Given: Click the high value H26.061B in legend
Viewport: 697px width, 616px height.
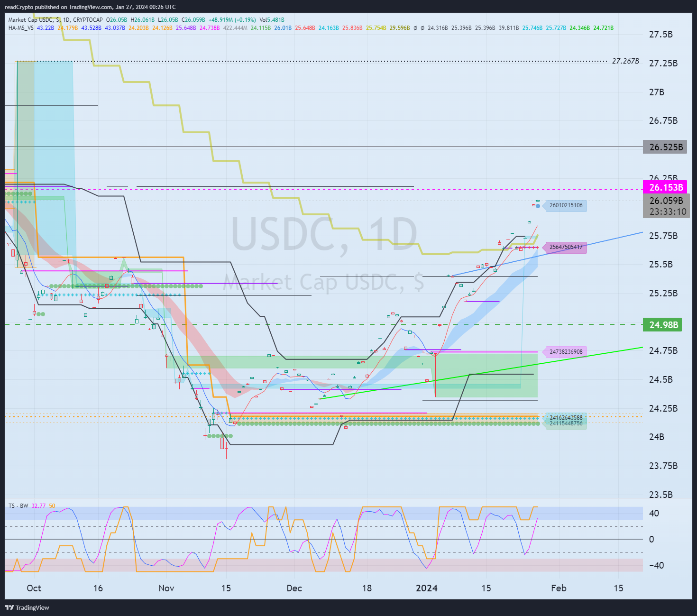Looking at the screenshot, I should (143, 20).
